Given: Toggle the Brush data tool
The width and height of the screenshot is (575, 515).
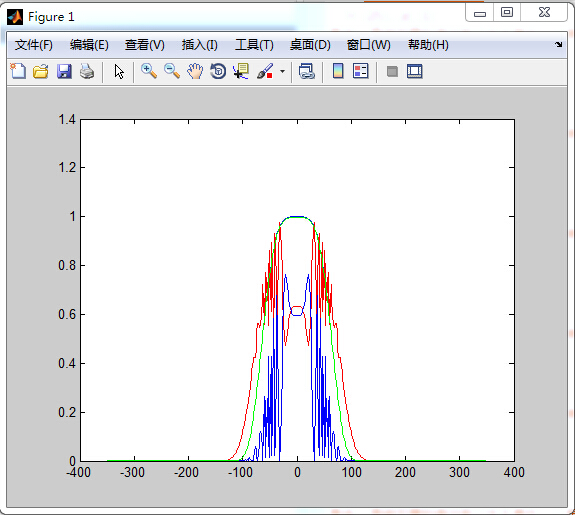Looking at the screenshot, I should [265, 71].
